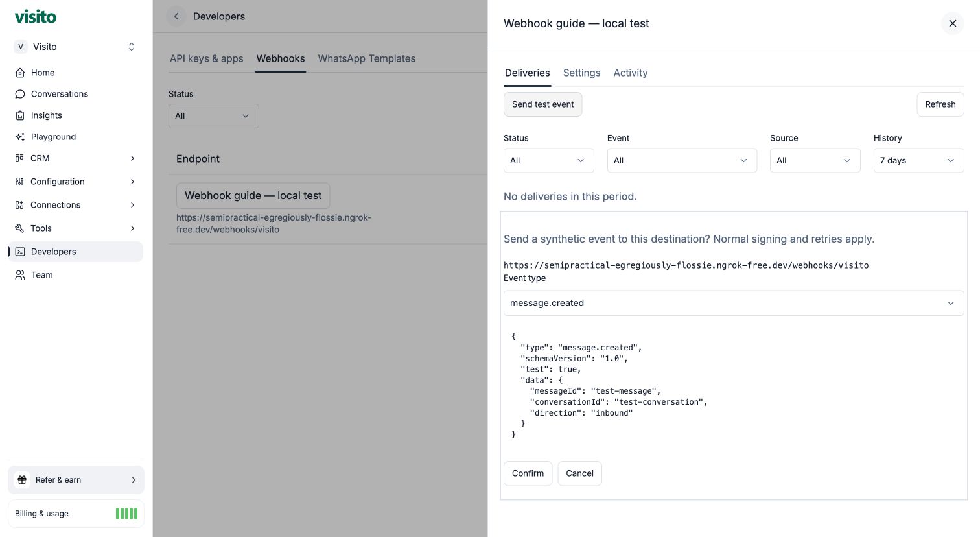Click the Configuration sliders icon
980x537 pixels.
[19, 182]
